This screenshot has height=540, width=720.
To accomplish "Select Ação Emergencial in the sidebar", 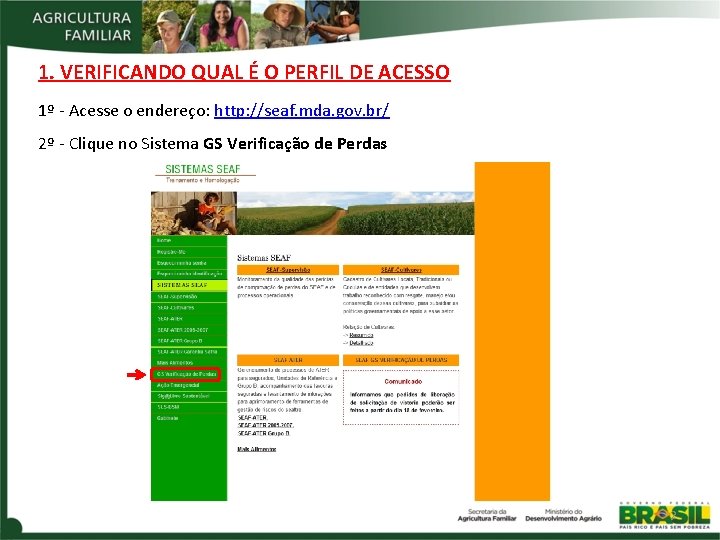I will click(178, 385).
